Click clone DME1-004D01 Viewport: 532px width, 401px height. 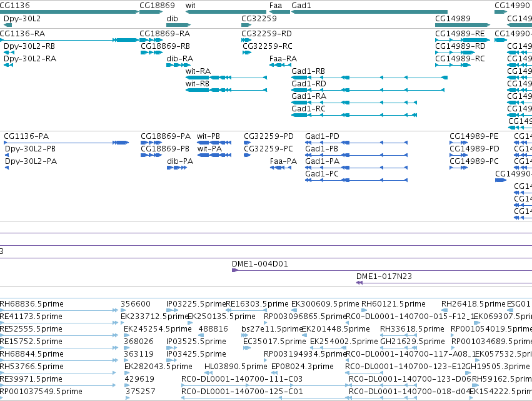(382, 270)
